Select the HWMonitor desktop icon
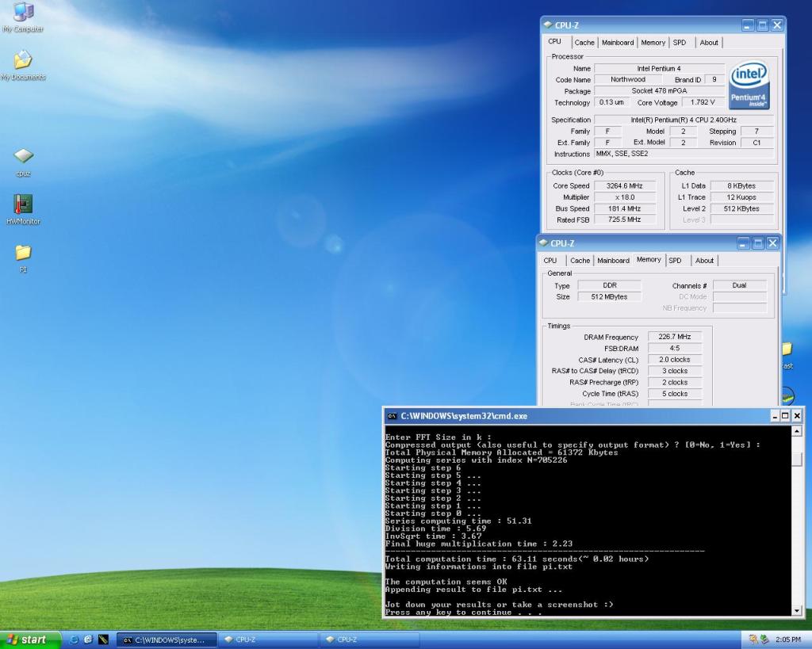The height and width of the screenshot is (649, 812). 23,210
